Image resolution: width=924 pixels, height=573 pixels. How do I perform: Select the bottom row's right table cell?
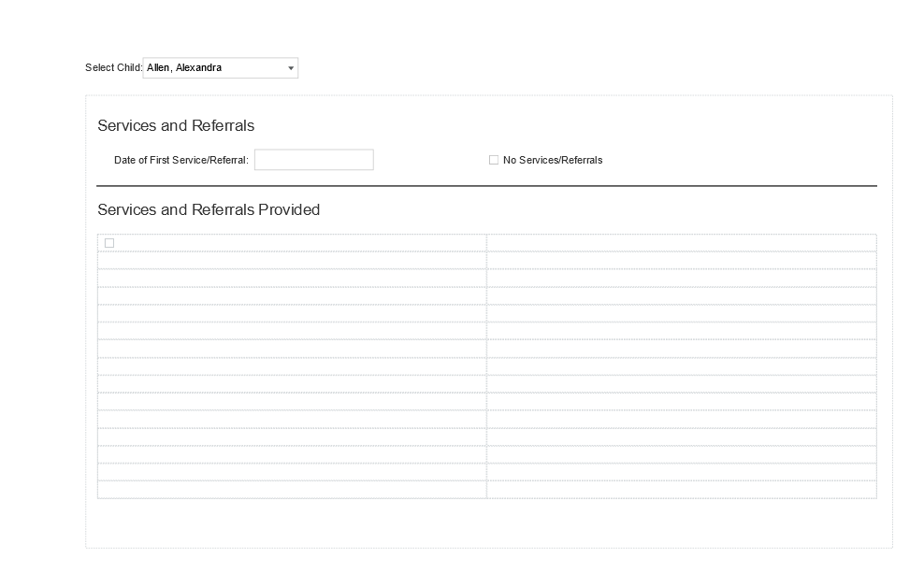click(681, 490)
